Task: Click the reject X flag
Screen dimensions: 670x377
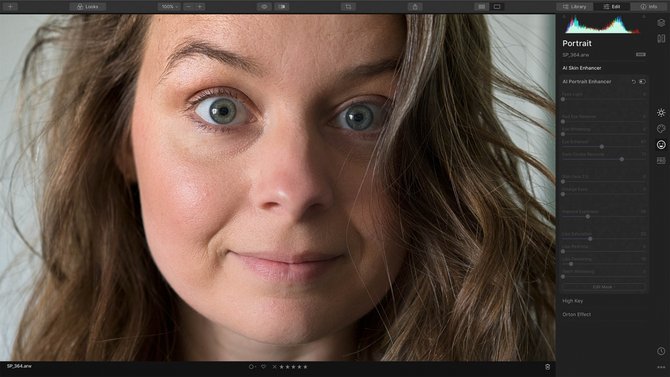Action: pos(274,367)
